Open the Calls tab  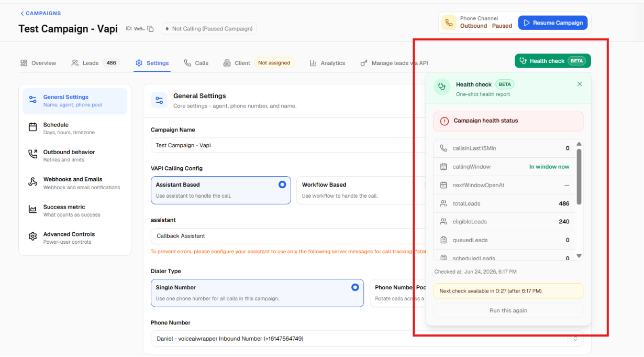pos(196,63)
